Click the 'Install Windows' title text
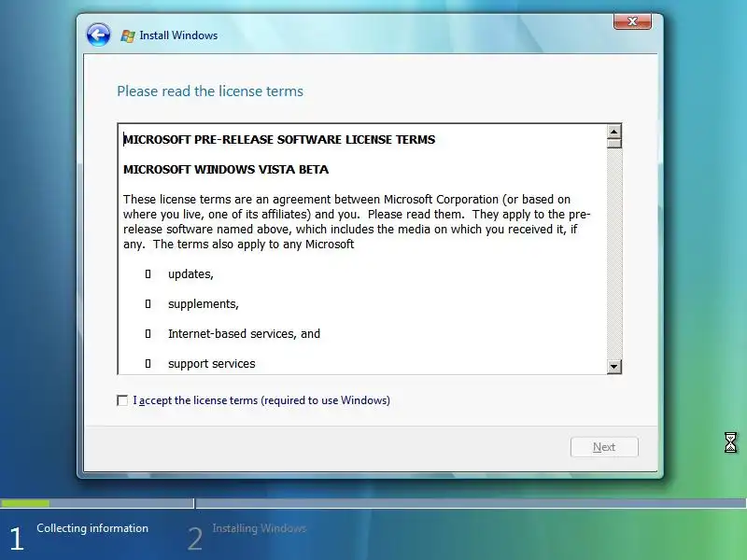 (178, 35)
